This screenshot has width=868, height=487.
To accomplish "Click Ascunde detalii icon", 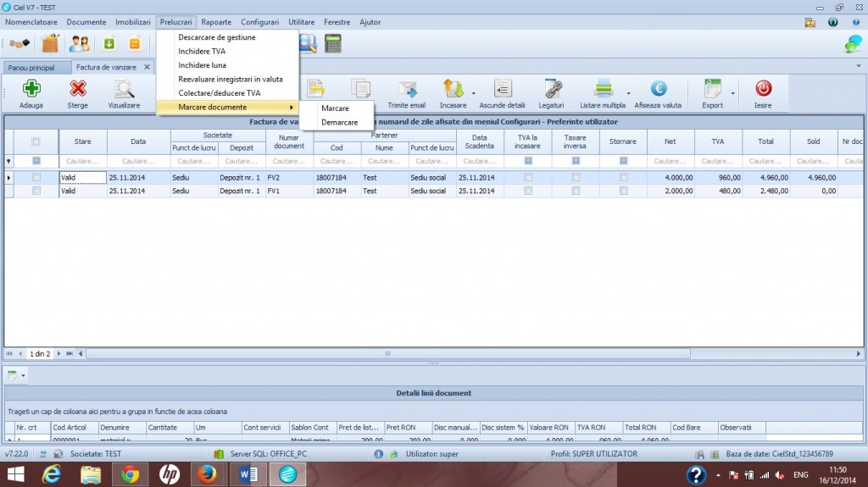I will click(502, 89).
